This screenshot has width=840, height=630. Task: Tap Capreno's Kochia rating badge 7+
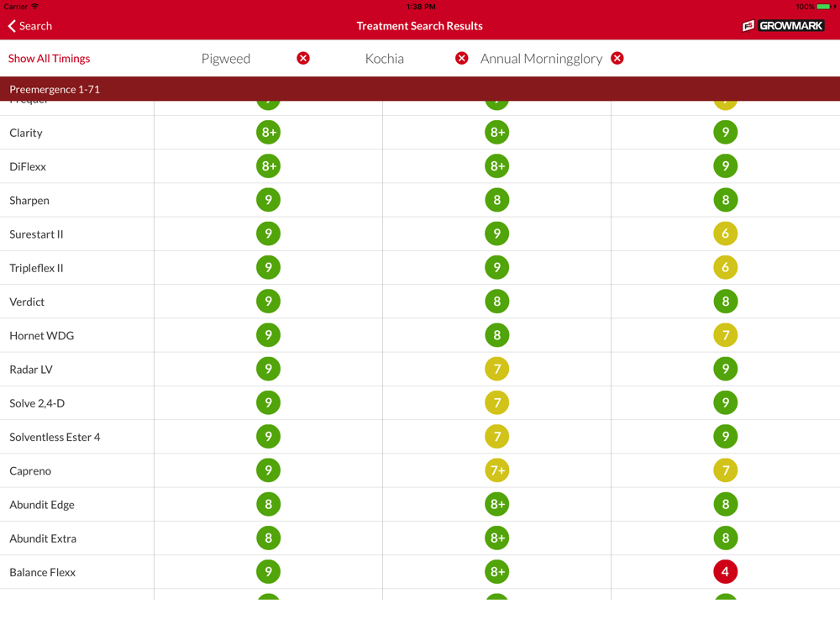click(497, 470)
